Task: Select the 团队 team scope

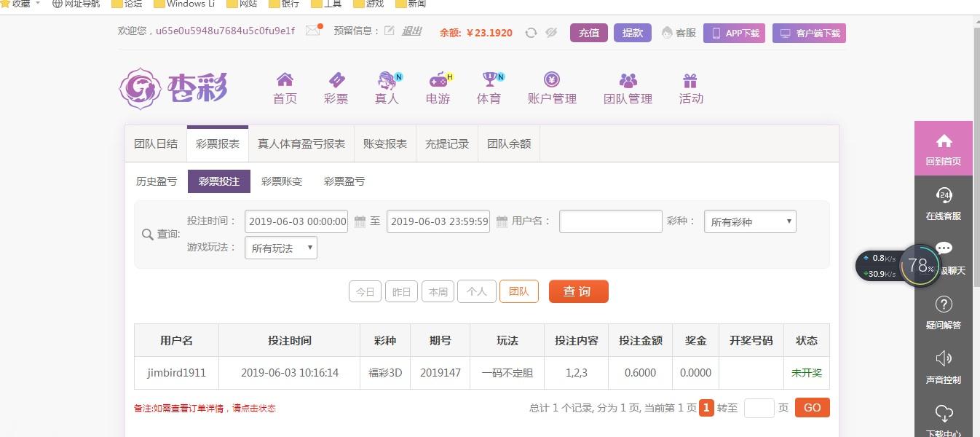Action: click(519, 291)
